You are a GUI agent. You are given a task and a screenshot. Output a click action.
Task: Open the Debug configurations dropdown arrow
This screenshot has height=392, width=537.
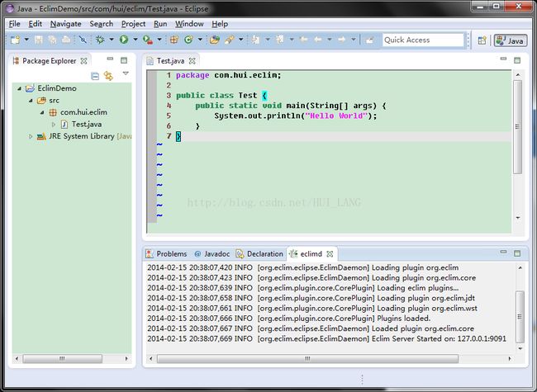click(x=112, y=40)
